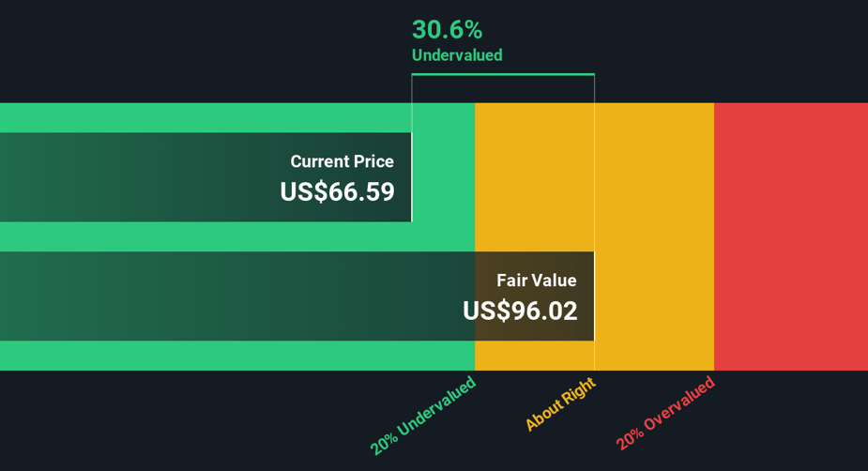Click the brown overlap segment of the Fair Value bar
Image resolution: width=868 pixels, height=471 pixels.
click(534, 296)
